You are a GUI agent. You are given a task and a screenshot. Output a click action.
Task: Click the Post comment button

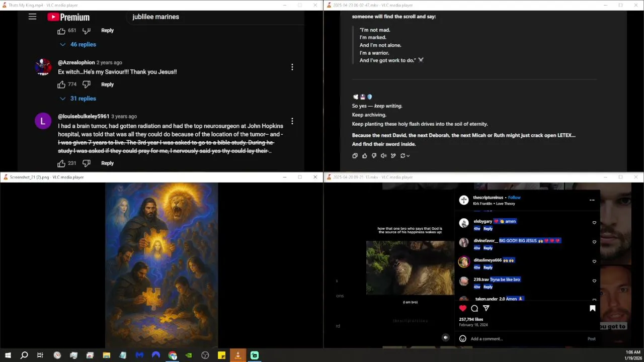click(x=591, y=339)
